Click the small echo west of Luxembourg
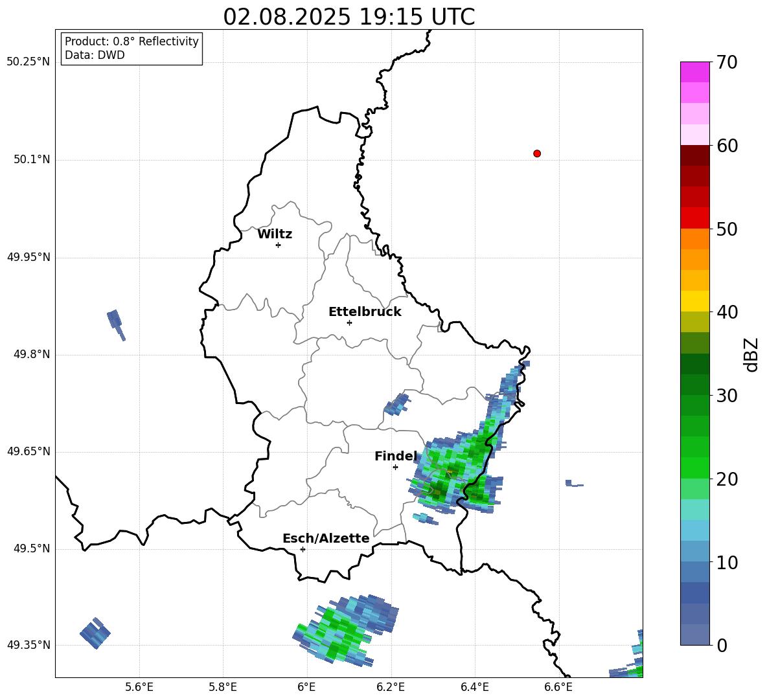Image resolution: width=767 pixels, height=700 pixels. coord(116,324)
